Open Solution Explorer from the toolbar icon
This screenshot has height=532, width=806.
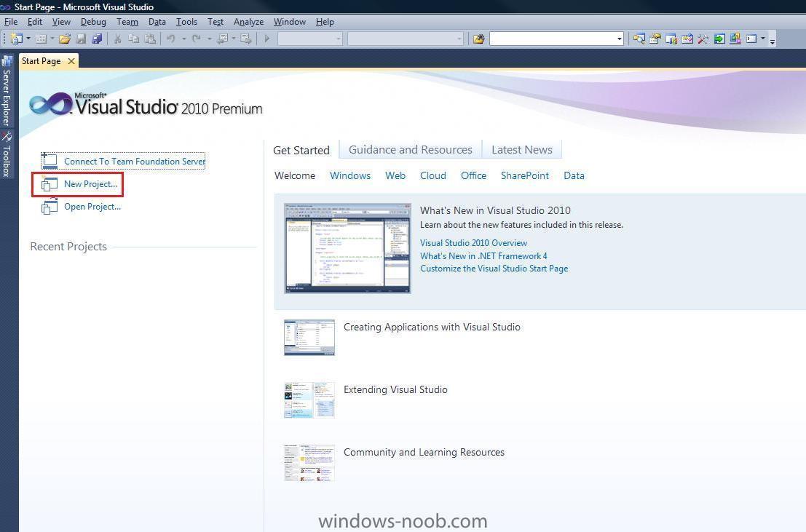click(x=639, y=39)
